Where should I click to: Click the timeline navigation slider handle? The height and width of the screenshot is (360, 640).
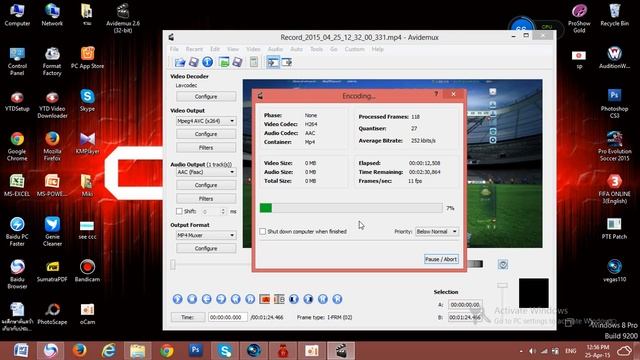(x=173, y=264)
